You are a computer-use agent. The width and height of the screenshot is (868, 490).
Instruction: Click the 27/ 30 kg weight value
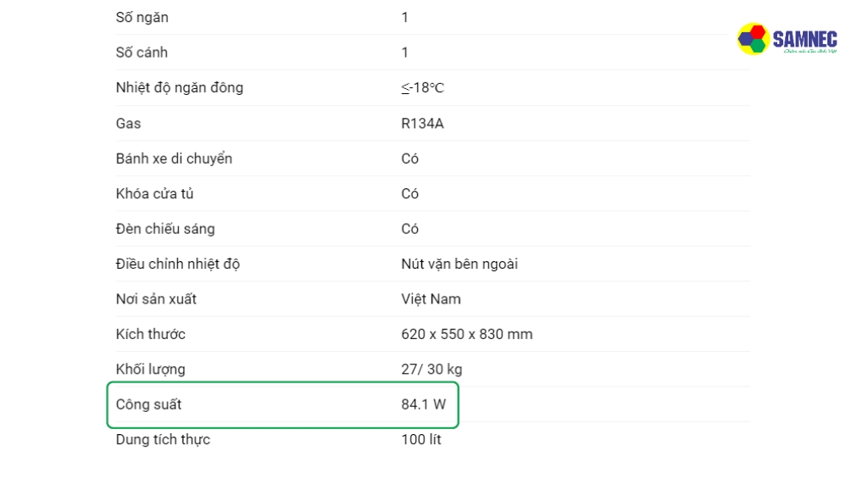pyautogui.click(x=431, y=370)
